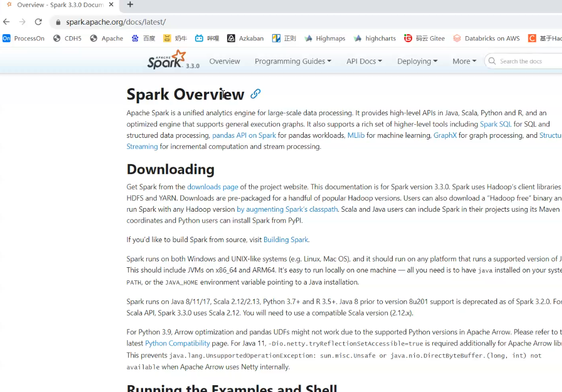Open the Building Spark link
The image size is (562, 392).
(x=286, y=239)
